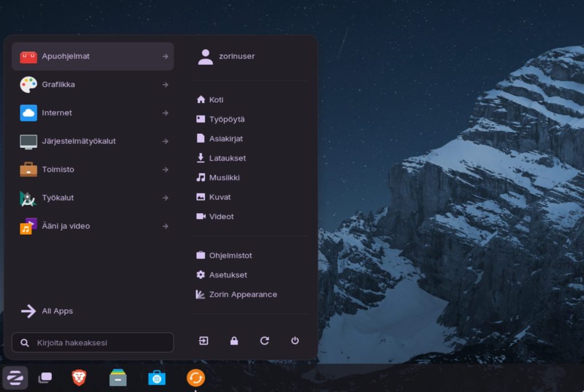Click the Asiakirjat document icon
This screenshot has height=392, width=584.
pyautogui.click(x=200, y=138)
